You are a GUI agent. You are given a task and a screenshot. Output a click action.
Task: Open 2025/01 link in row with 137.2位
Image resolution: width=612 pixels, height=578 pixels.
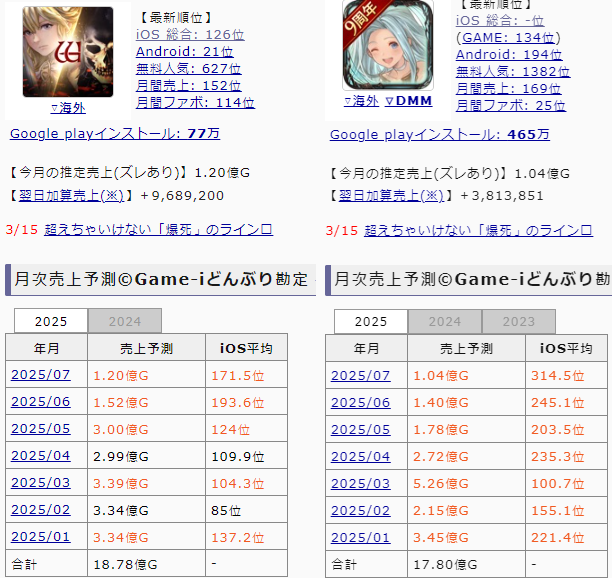41,537
